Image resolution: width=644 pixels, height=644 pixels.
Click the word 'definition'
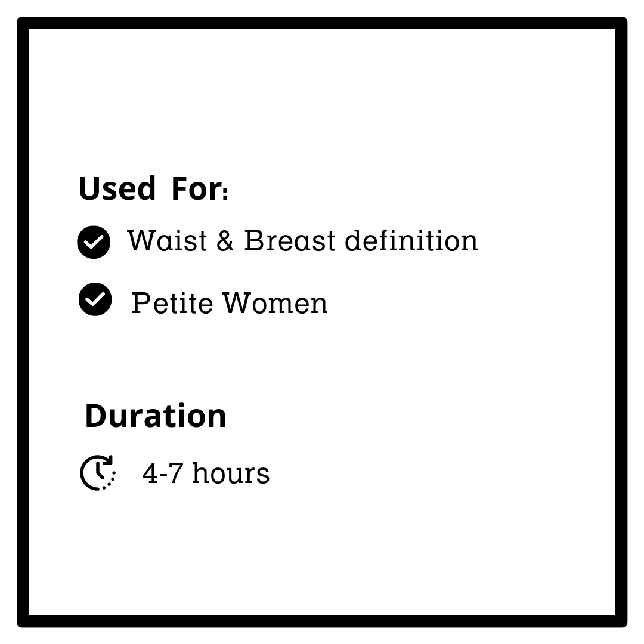tap(411, 240)
